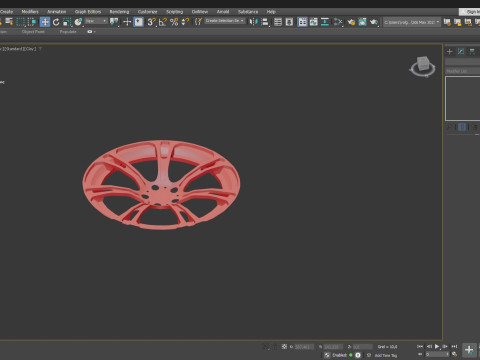
Task: Toggle Percent Snap icon
Action: click(174, 22)
